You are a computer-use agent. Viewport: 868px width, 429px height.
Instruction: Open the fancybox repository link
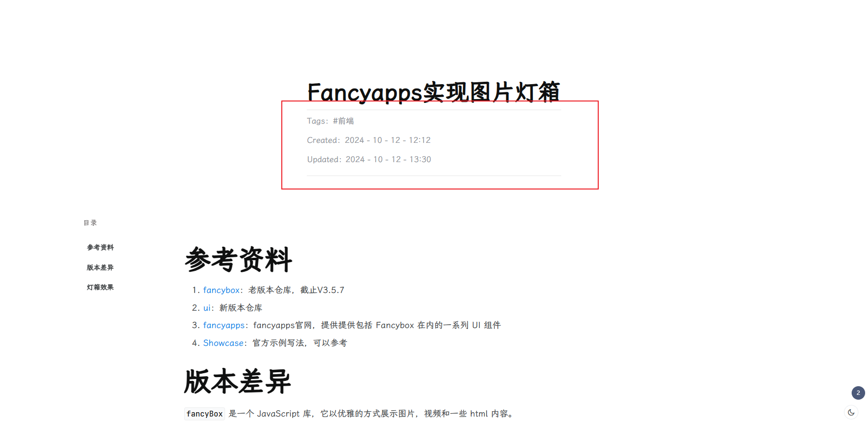point(221,290)
